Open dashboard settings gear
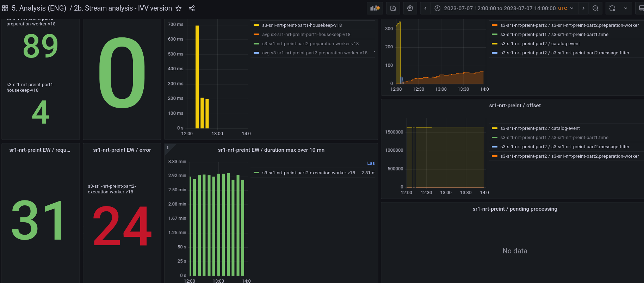 (410, 8)
